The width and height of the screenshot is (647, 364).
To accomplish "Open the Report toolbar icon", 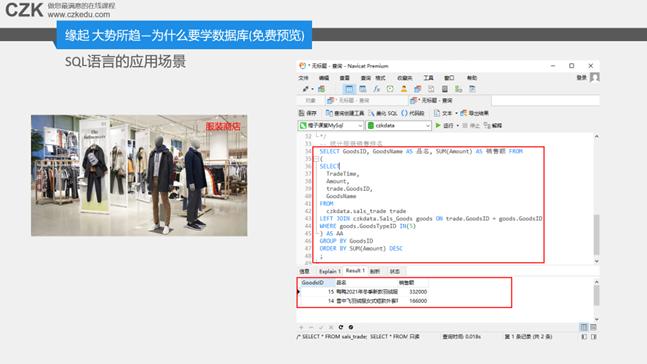I will pyautogui.click(x=431, y=89).
